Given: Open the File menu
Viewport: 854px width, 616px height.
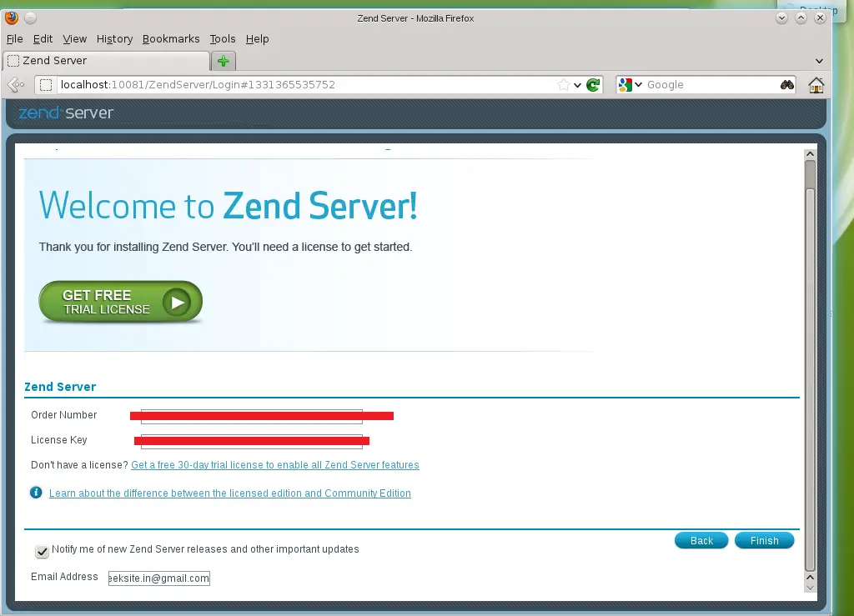Looking at the screenshot, I should pyautogui.click(x=15, y=38).
